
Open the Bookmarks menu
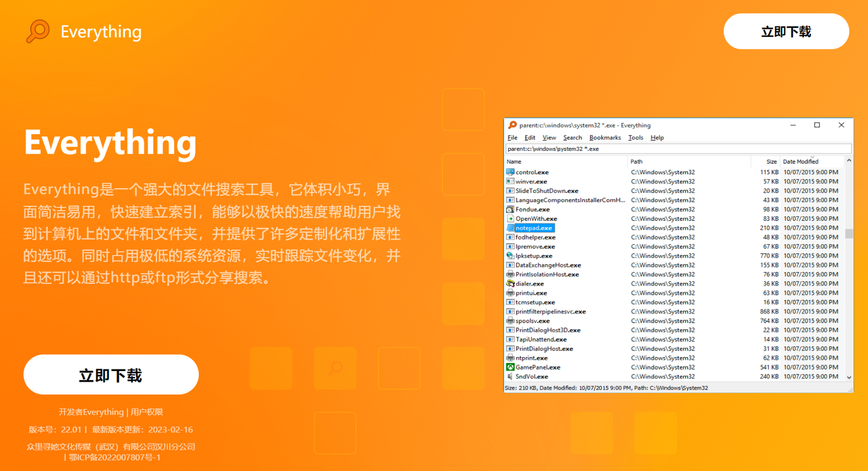(x=605, y=138)
